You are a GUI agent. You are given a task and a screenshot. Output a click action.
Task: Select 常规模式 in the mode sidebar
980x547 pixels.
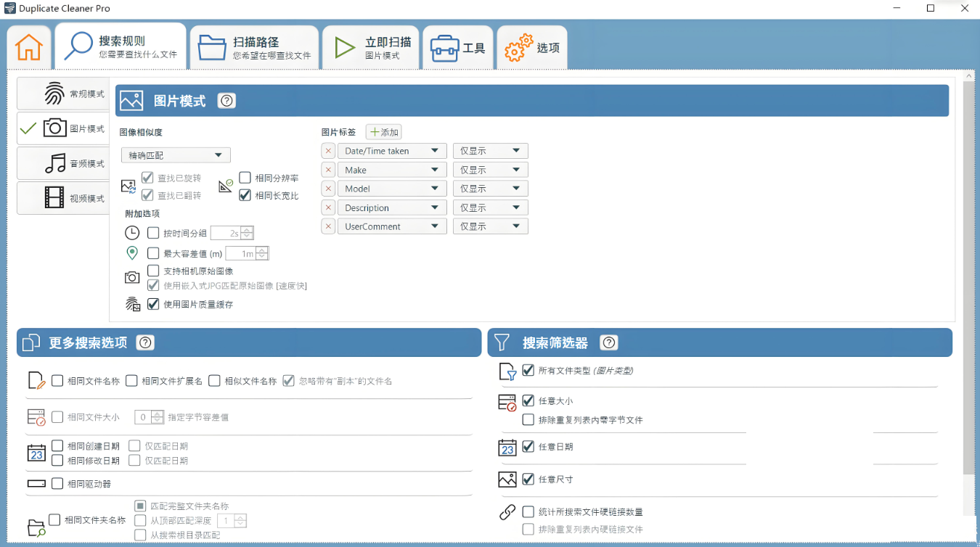click(63, 94)
